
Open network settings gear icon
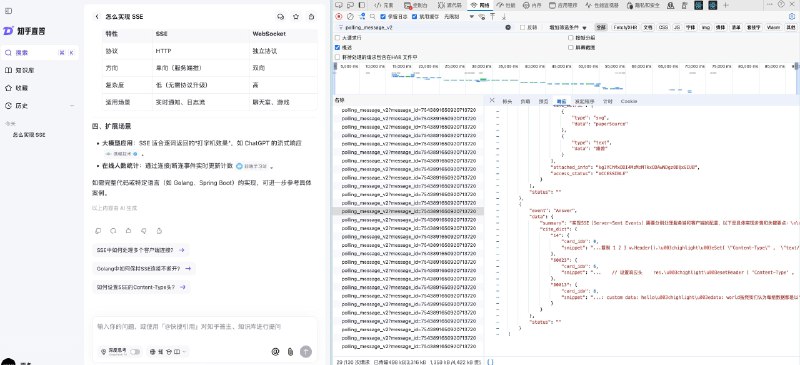(x=792, y=16)
